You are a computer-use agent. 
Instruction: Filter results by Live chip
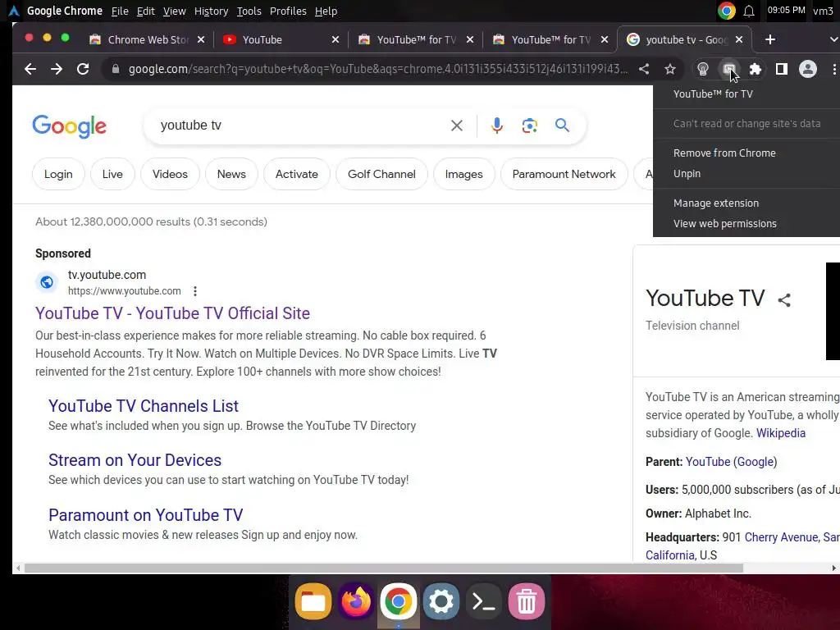112,174
